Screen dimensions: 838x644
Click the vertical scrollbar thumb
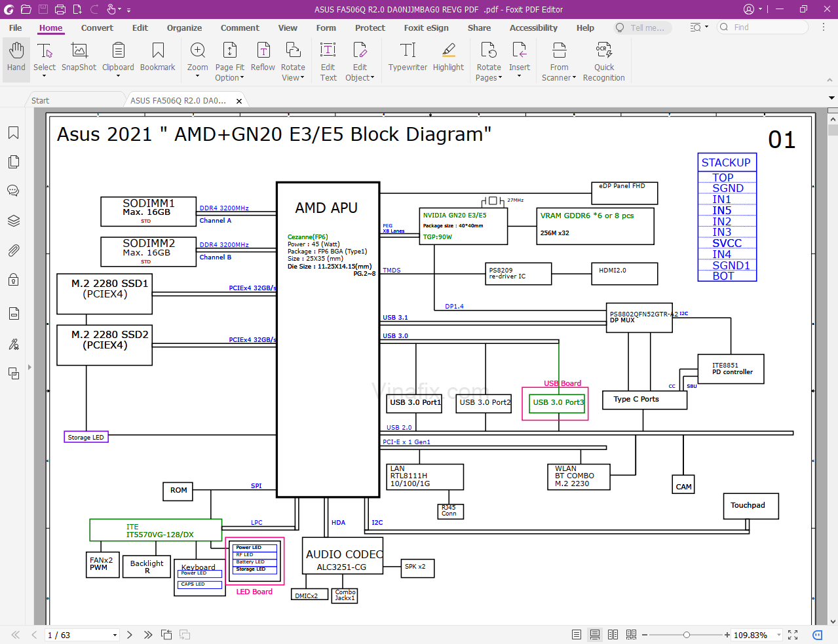click(x=833, y=130)
